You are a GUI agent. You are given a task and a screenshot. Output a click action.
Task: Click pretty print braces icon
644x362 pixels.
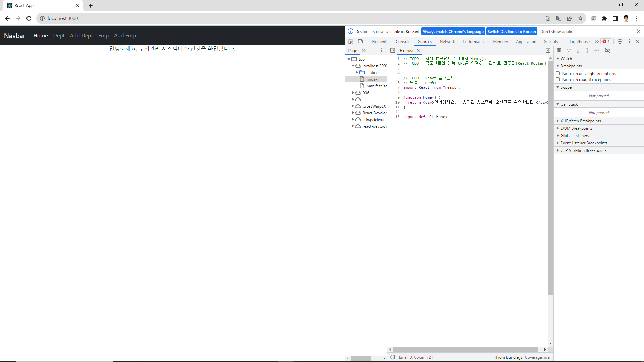[393, 357]
